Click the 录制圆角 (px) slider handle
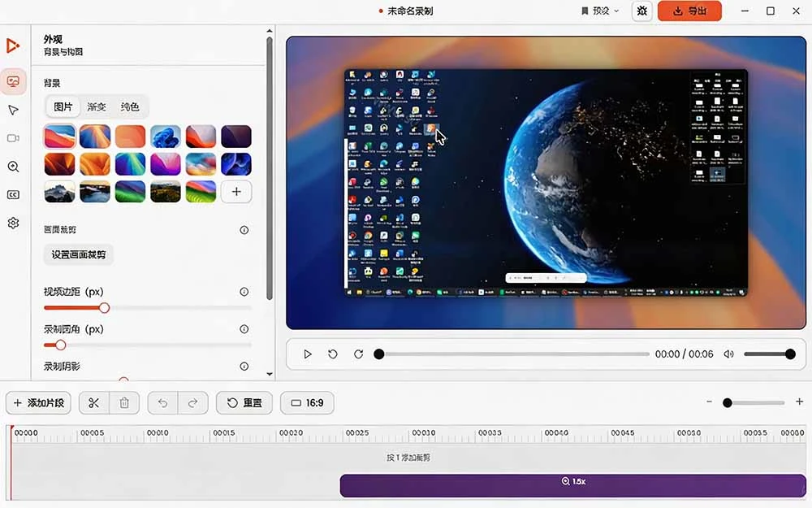 point(61,345)
